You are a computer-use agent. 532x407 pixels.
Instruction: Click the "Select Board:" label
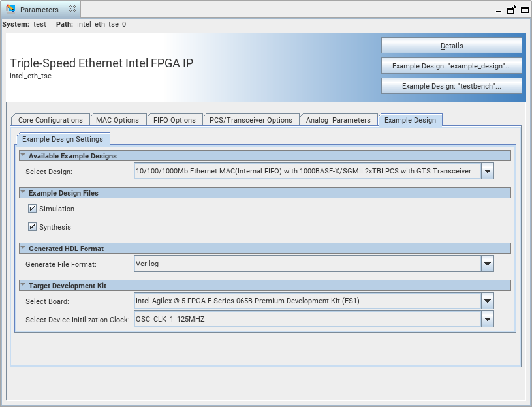click(47, 301)
